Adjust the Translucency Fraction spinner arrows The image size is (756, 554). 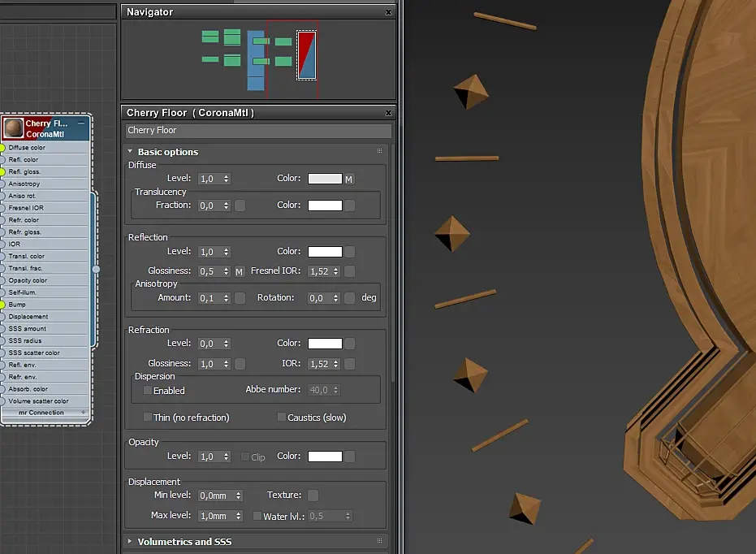coord(226,206)
